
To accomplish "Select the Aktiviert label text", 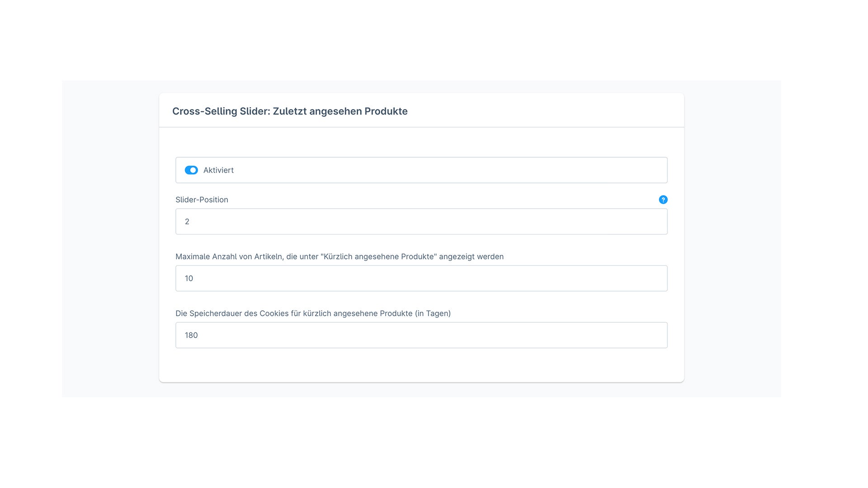I will pyautogui.click(x=218, y=170).
